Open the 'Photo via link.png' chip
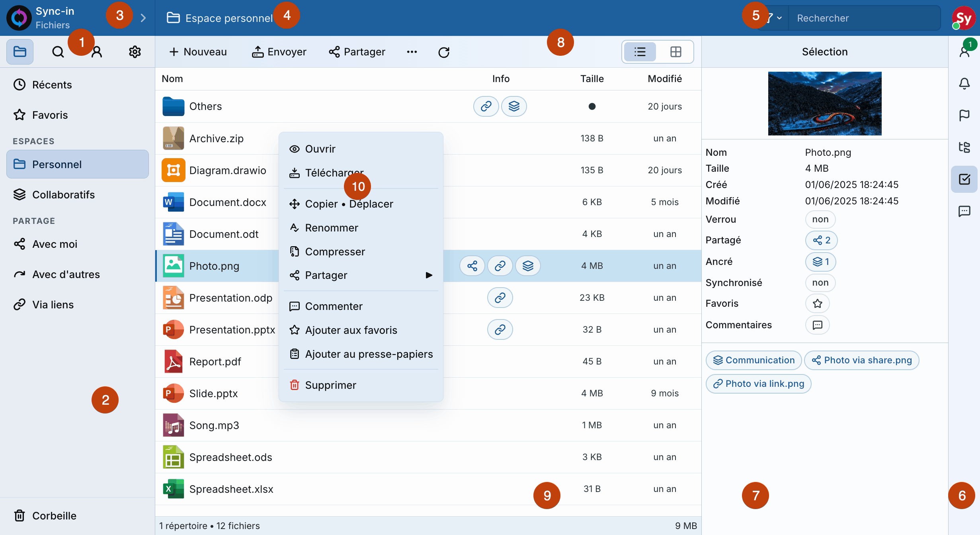This screenshot has width=980, height=535. click(x=758, y=384)
